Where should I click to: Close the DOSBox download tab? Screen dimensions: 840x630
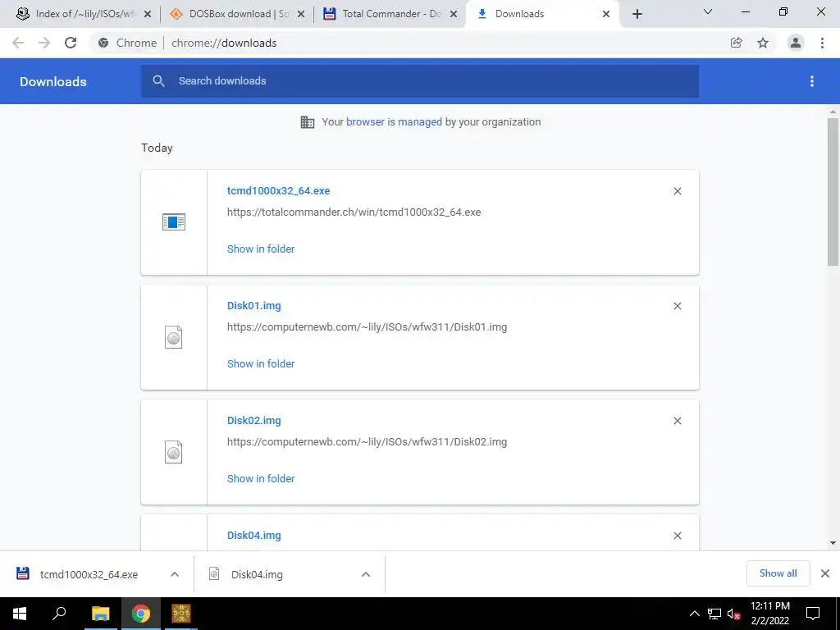(301, 14)
